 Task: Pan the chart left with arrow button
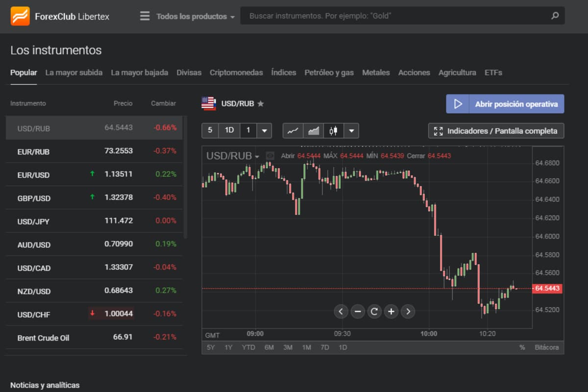click(341, 311)
